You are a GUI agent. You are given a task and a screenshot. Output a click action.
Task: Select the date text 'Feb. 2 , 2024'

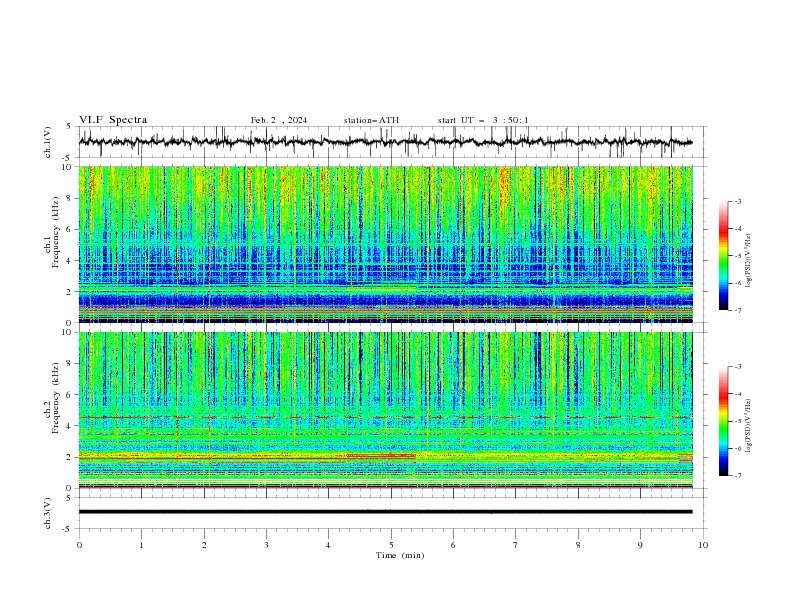[x=279, y=120]
